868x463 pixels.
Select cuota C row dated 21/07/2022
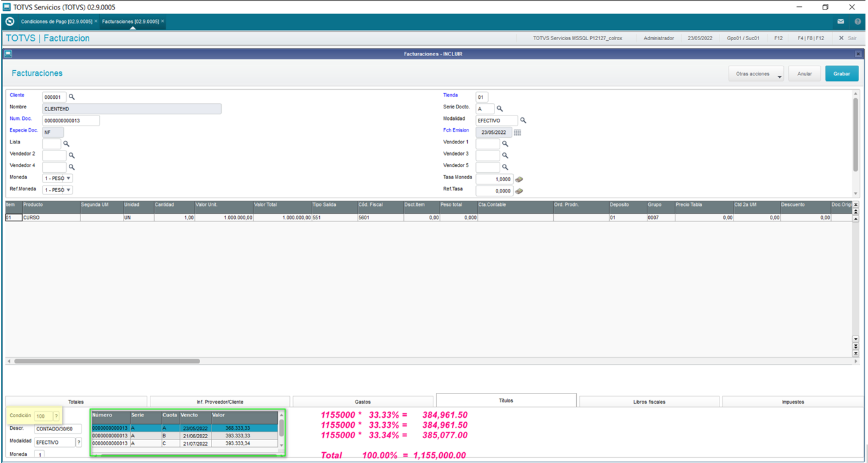click(x=185, y=443)
